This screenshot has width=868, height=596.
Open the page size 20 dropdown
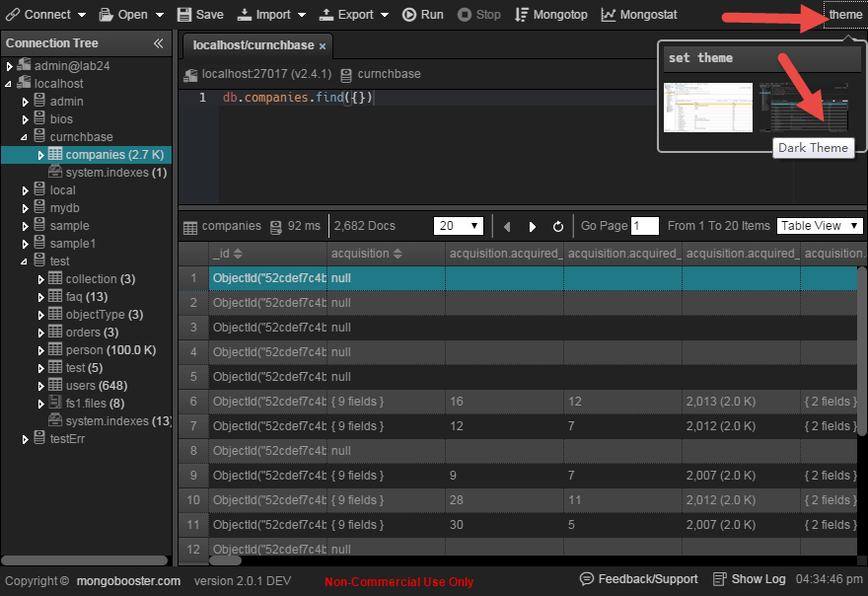click(x=459, y=225)
